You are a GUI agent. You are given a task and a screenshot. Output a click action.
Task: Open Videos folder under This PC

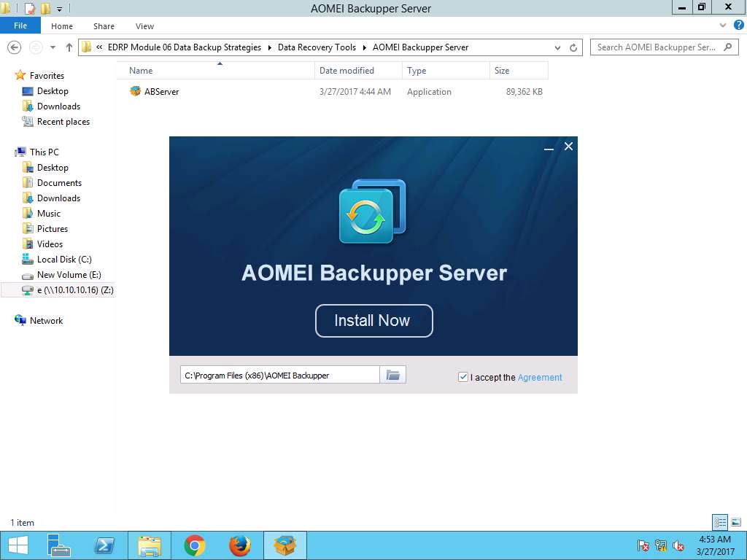tap(50, 244)
